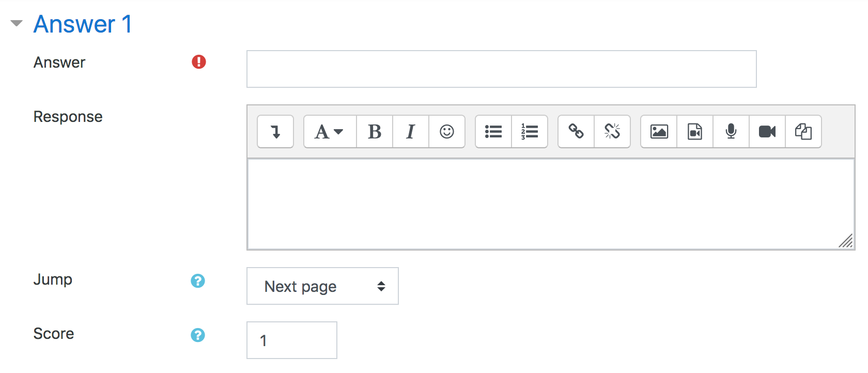Record video with camera icon
868x373 pixels.
click(767, 132)
